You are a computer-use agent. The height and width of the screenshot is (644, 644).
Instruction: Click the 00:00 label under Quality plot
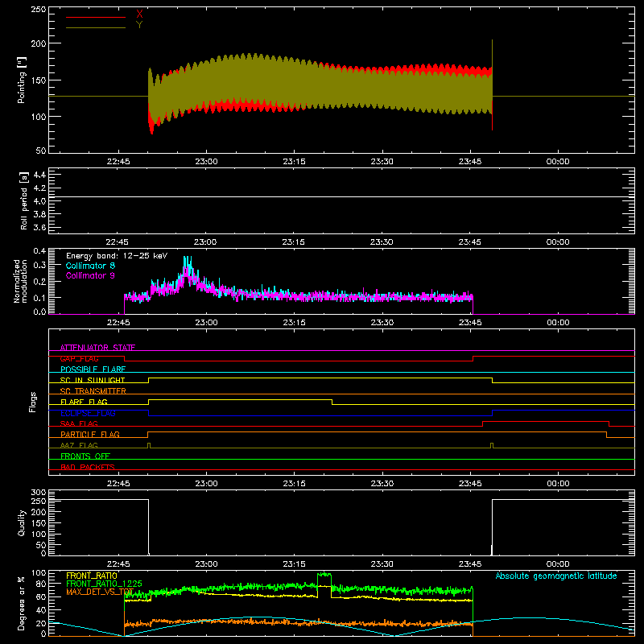pos(558,564)
